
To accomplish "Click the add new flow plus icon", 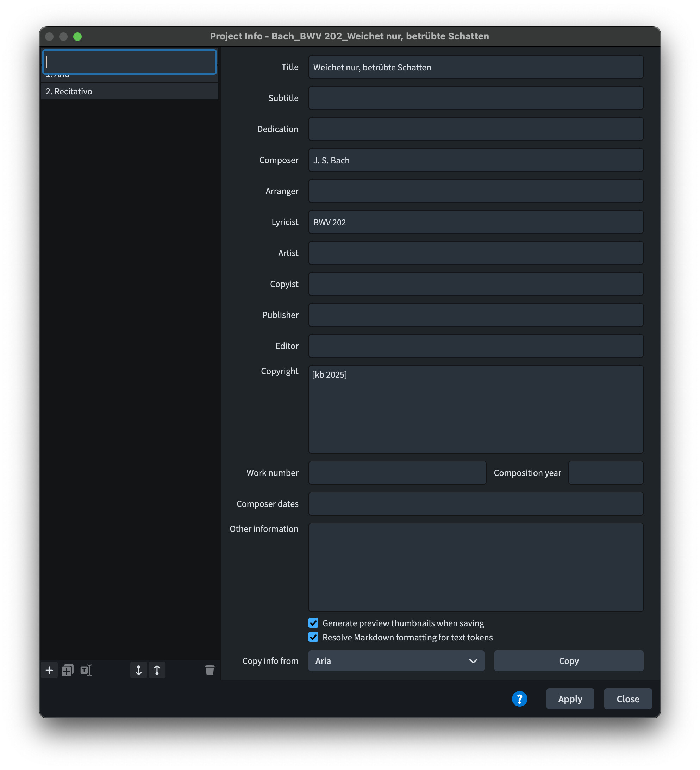I will tap(49, 670).
